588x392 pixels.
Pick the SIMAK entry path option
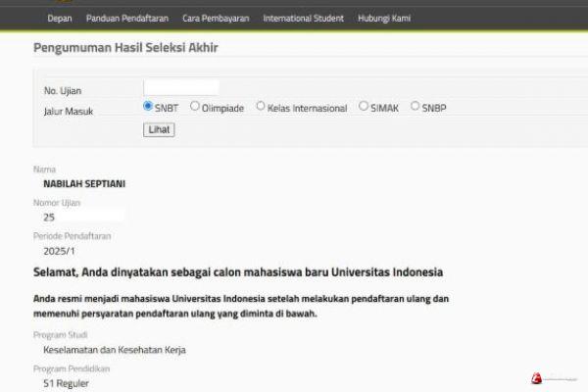click(x=364, y=107)
